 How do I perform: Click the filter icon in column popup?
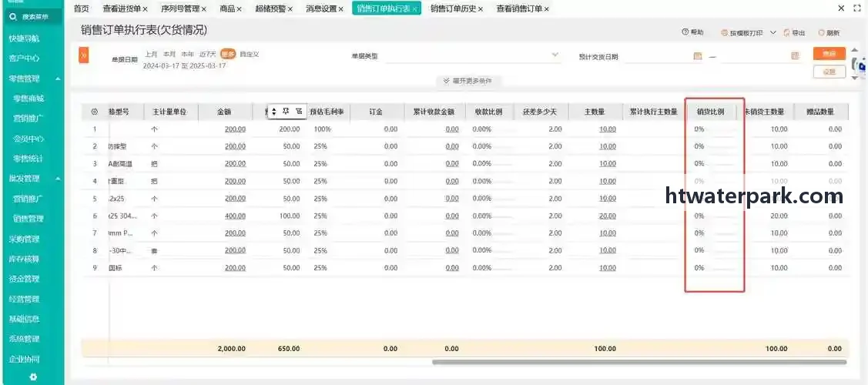point(299,111)
